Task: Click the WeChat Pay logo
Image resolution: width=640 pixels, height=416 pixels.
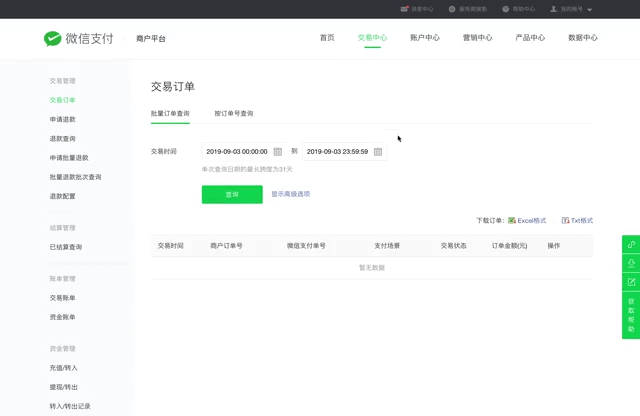Action: (x=78, y=38)
